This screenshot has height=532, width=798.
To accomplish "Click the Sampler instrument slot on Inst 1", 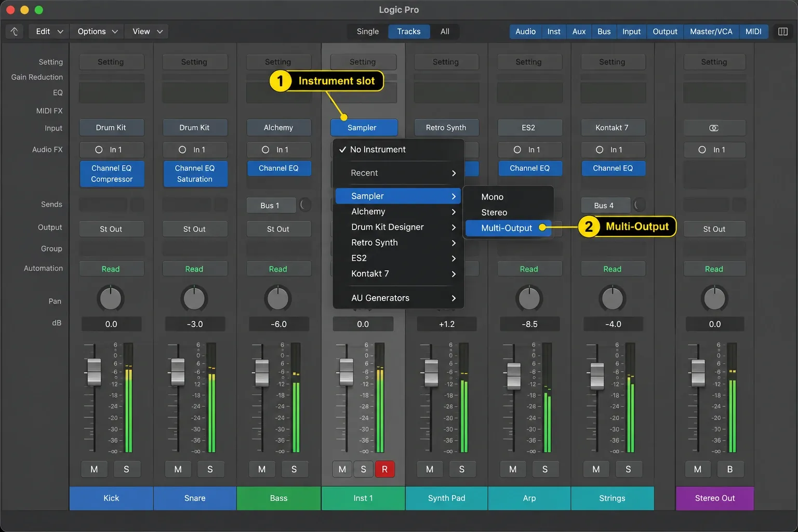I will [364, 128].
